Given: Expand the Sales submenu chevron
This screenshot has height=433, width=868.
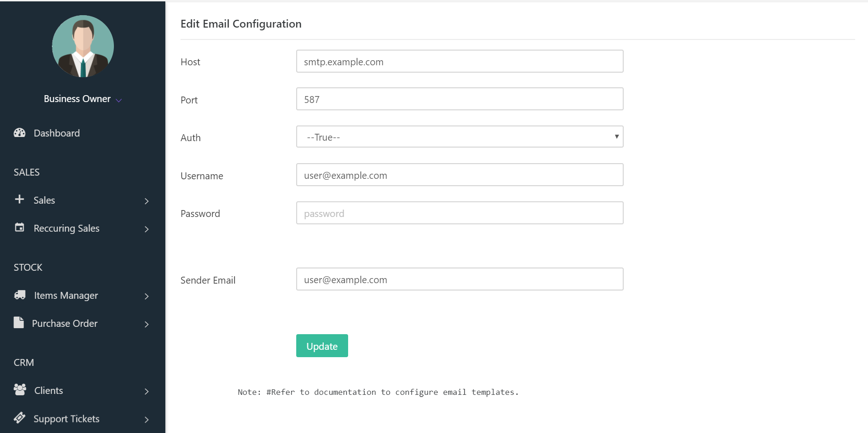Looking at the screenshot, I should tap(147, 201).
